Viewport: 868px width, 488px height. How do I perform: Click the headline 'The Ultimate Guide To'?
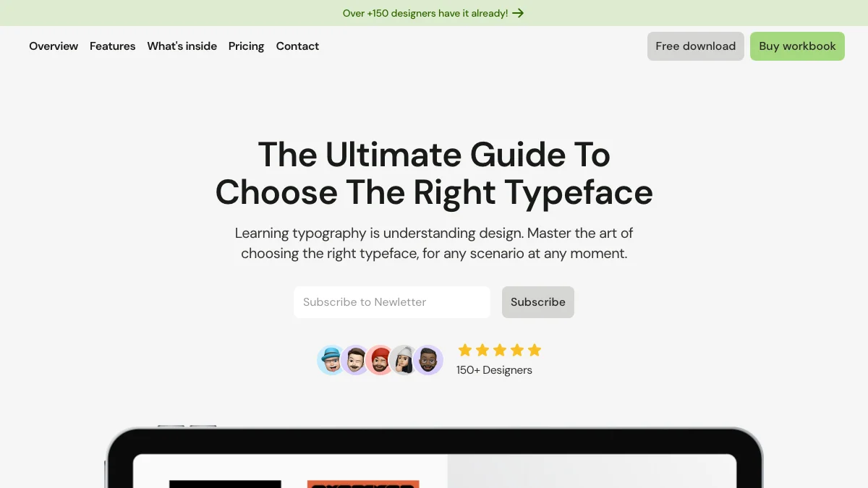click(434, 155)
